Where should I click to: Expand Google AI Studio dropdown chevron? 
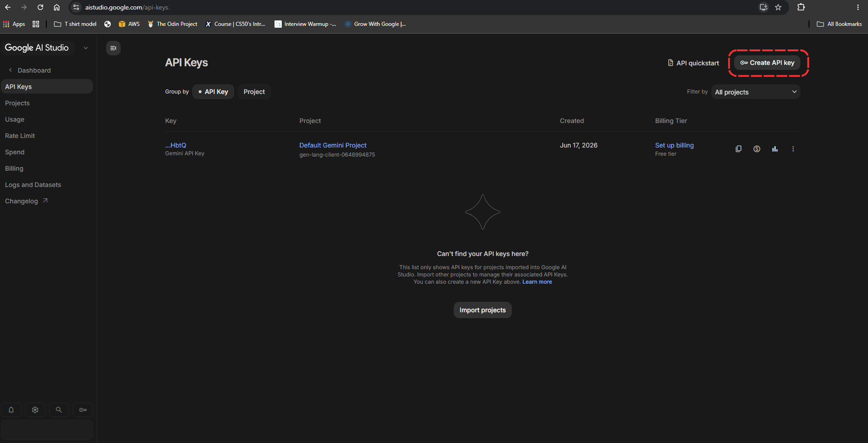(86, 48)
